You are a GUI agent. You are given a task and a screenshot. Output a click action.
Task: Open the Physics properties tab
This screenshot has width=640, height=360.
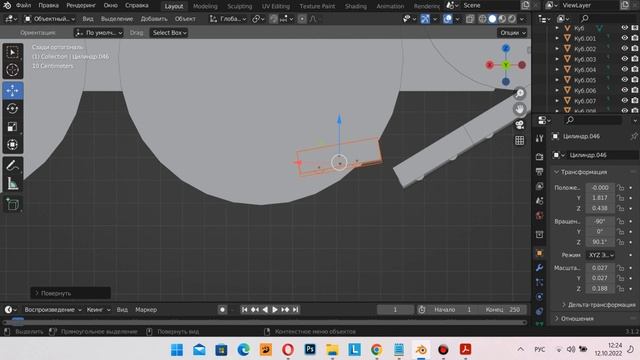(x=540, y=297)
